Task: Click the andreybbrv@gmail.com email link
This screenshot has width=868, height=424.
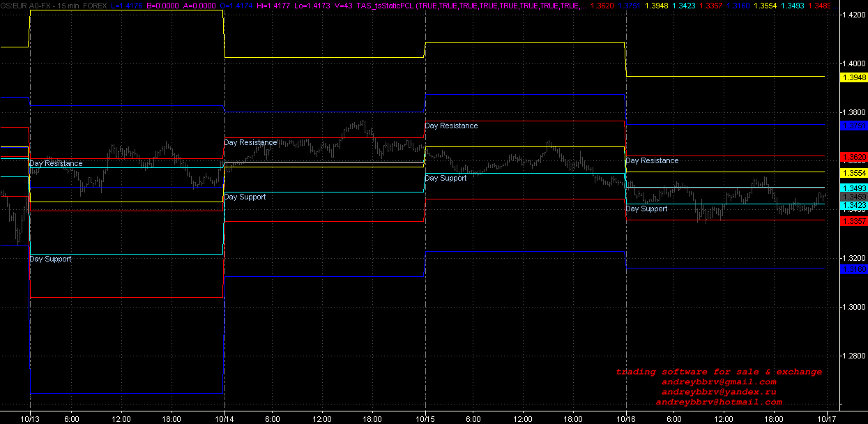Action: point(719,382)
